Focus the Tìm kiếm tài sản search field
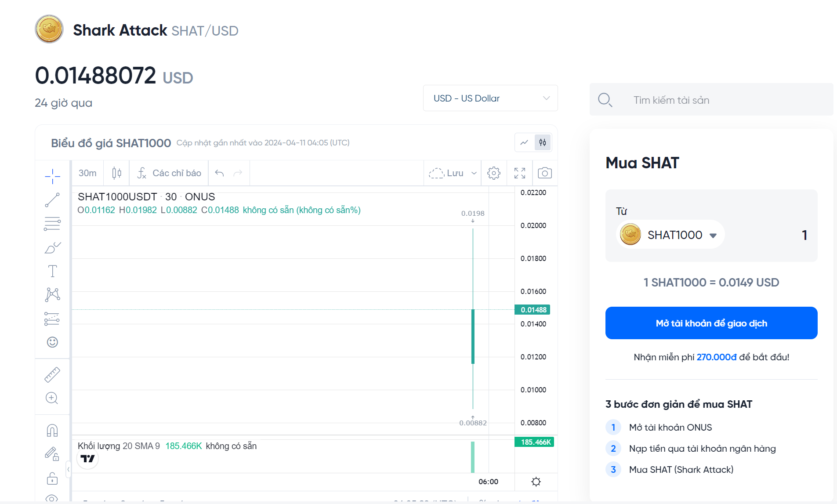Image resolution: width=837 pixels, height=504 pixels. [711, 100]
